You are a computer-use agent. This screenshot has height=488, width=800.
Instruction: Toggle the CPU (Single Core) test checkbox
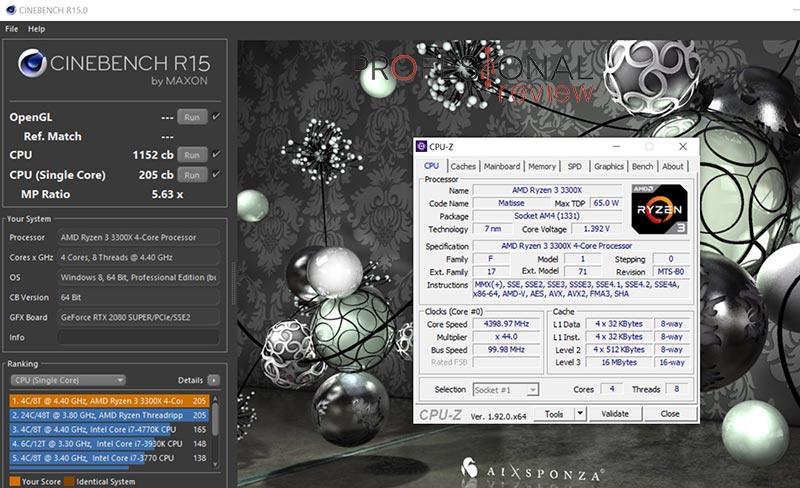(x=216, y=174)
